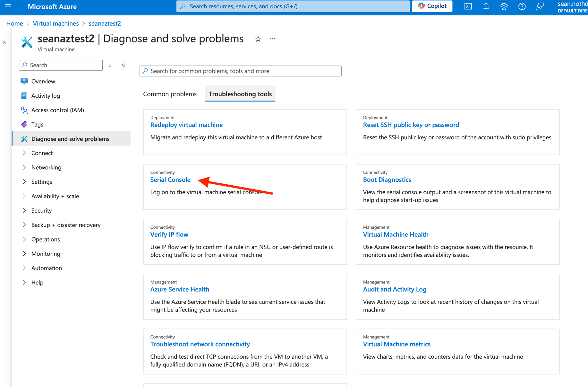The height and width of the screenshot is (387, 588).
Task: Collapse the resource menu with double chevron
Action: pos(124,65)
